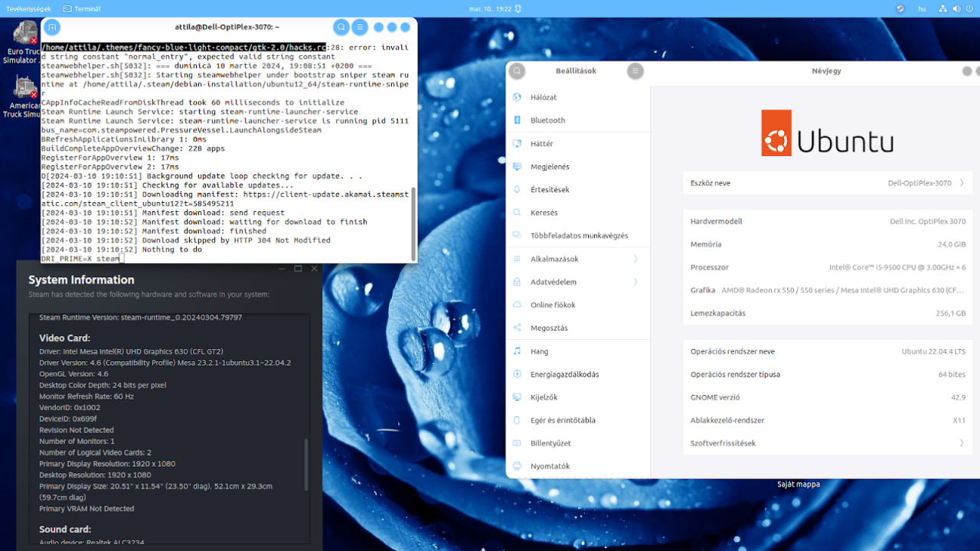Open the Beállítások hamburger menu
The width and height of the screenshot is (980, 551).
635,71
